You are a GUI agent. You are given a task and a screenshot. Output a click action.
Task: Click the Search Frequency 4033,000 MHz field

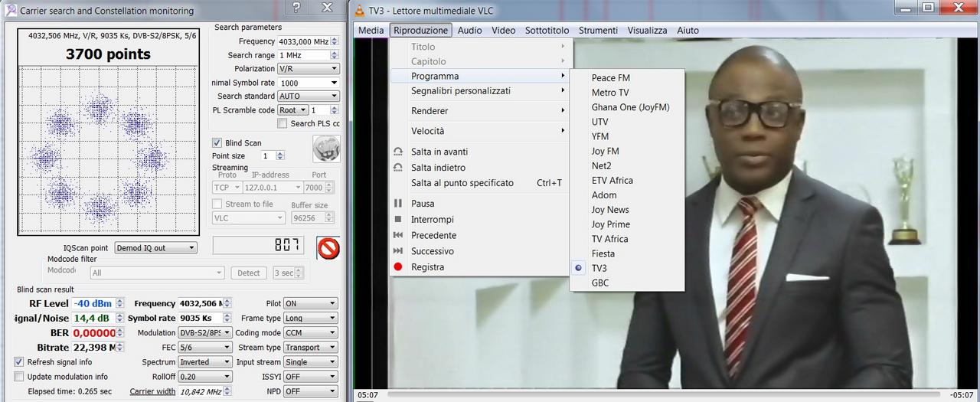click(304, 41)
